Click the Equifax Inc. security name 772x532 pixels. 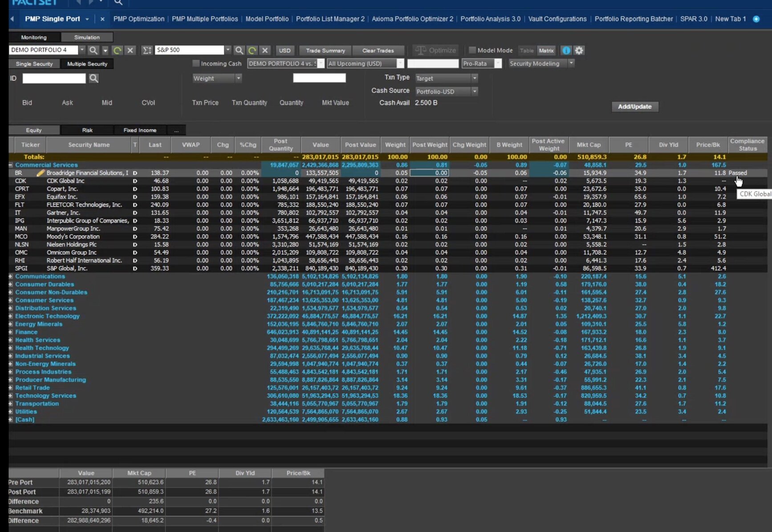(62, 197)
